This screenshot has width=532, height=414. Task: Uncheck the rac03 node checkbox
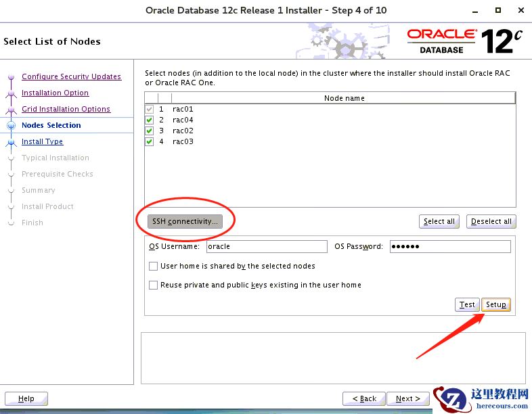(x=149, y=141)
